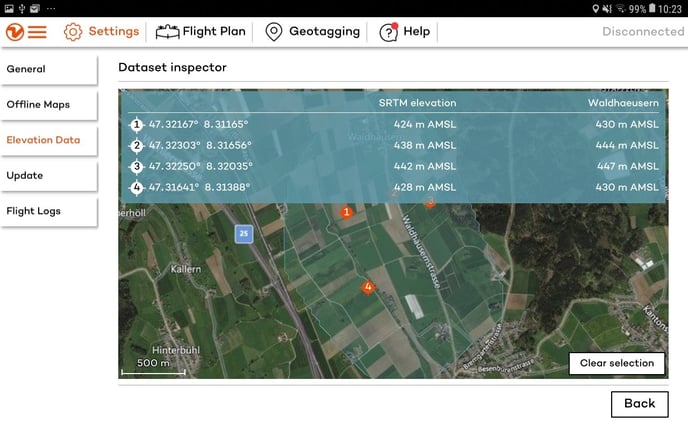This screenshot has height=430, width=688.
Task: Click the Flight Plan drone icon
Action: 167,31
